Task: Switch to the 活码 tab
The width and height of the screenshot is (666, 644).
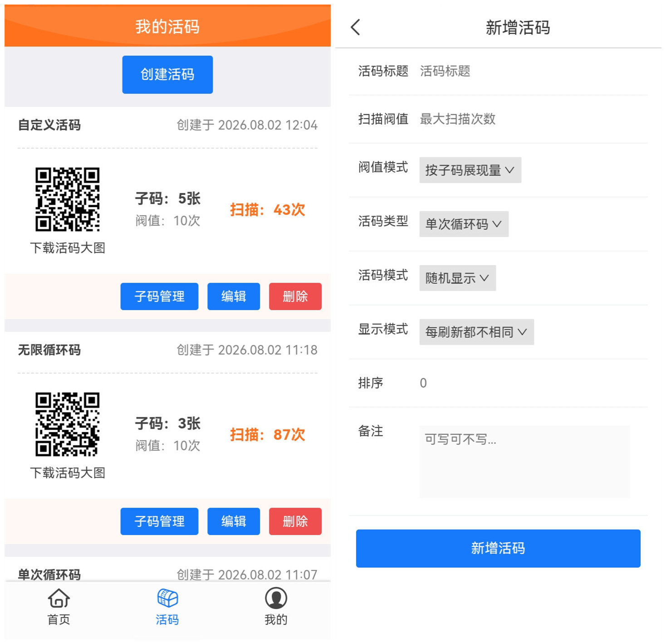Action: click(167, 607)
